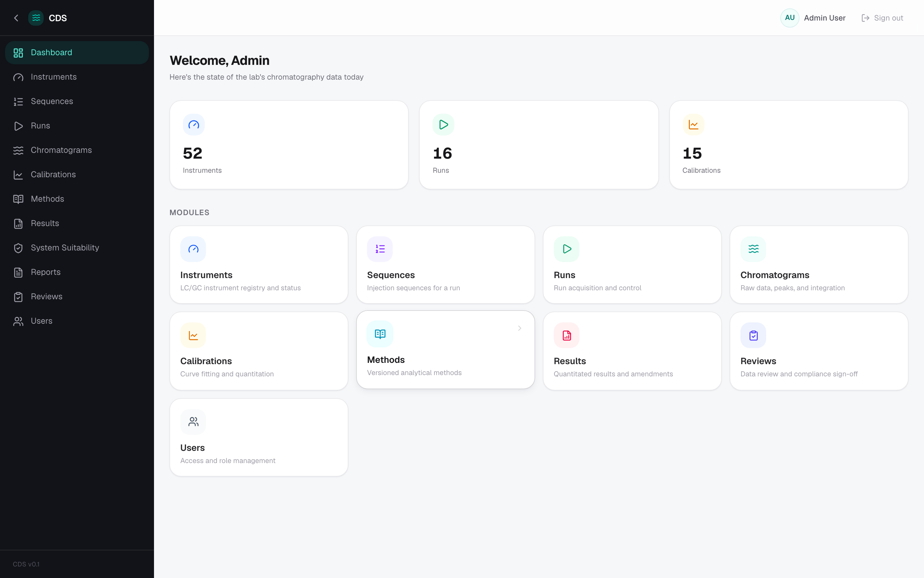Click the 52 instruments count

pos(193,154)
